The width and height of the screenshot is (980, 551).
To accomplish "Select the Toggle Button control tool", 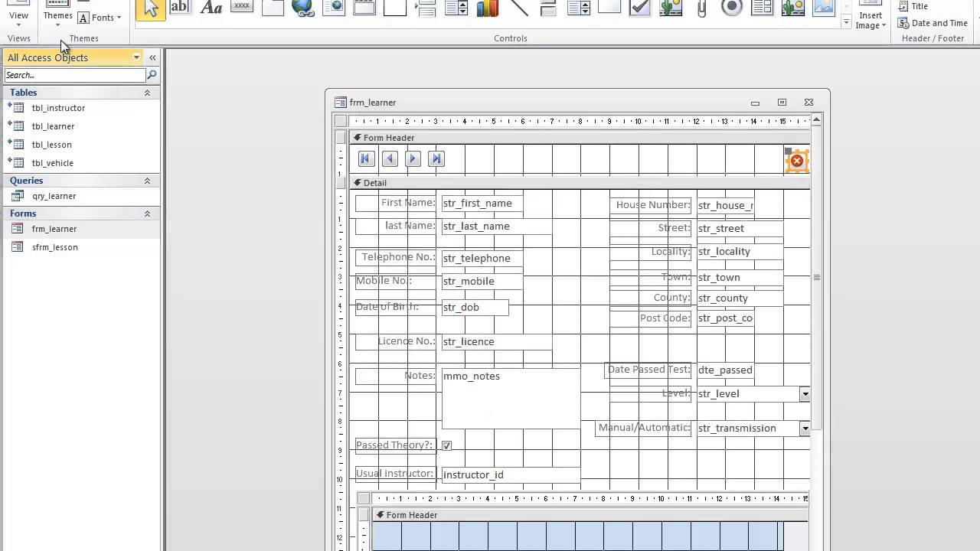I will click(x=548, y=8).
